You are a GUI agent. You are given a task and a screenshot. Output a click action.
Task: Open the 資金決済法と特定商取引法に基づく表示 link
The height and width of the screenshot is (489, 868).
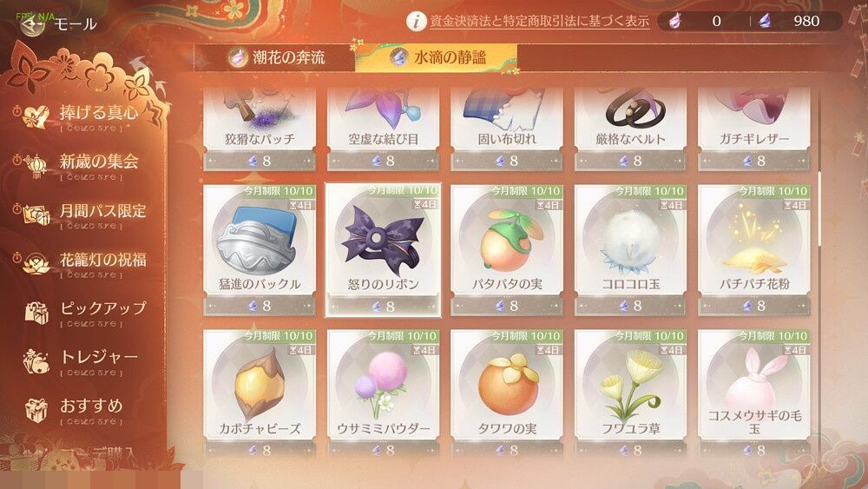tap(540, 22)
